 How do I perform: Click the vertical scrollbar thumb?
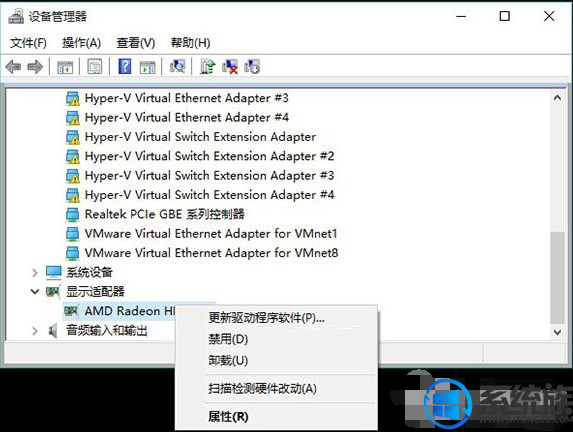pos(557,278)
